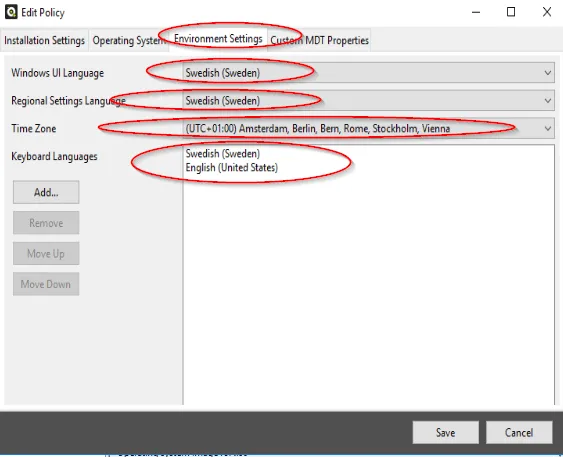Click the Edit Policy app icon
This screenshot has width=563, height=457.
[x=11, y=12]
